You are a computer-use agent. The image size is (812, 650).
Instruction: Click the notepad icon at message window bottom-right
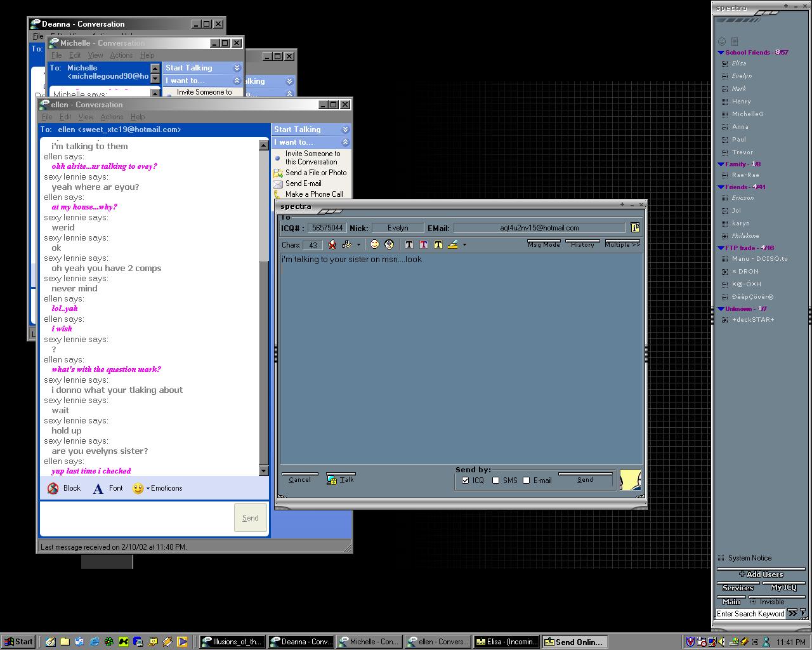[630, 480]
